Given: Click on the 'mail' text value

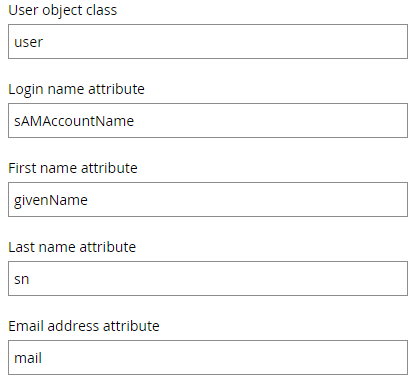Looking at the screenshot, I should tap(28, 358).
